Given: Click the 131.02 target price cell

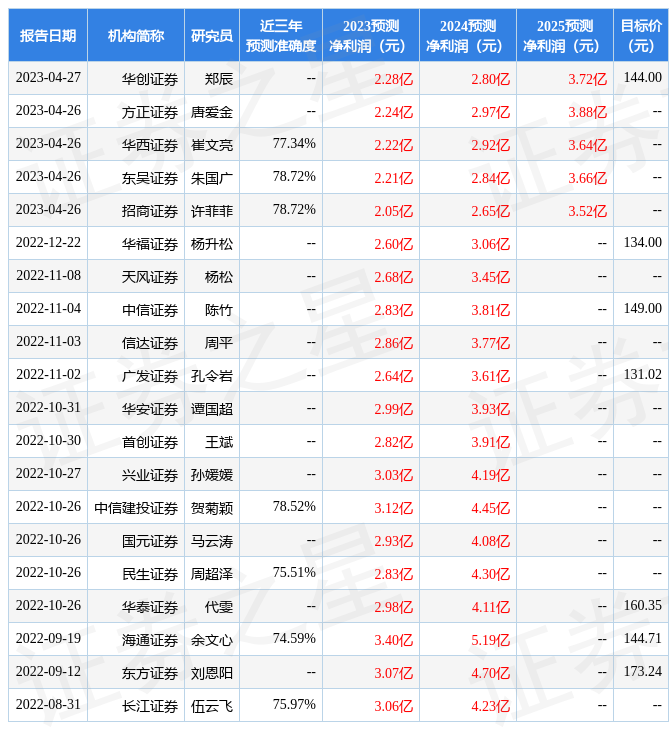Looking at the screenshot, I should point(642,375).
